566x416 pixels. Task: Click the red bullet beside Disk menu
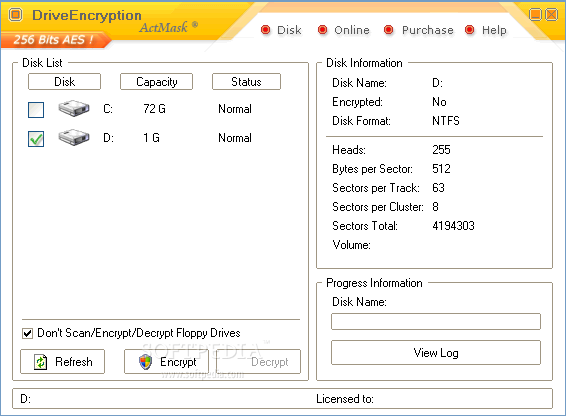265,30
